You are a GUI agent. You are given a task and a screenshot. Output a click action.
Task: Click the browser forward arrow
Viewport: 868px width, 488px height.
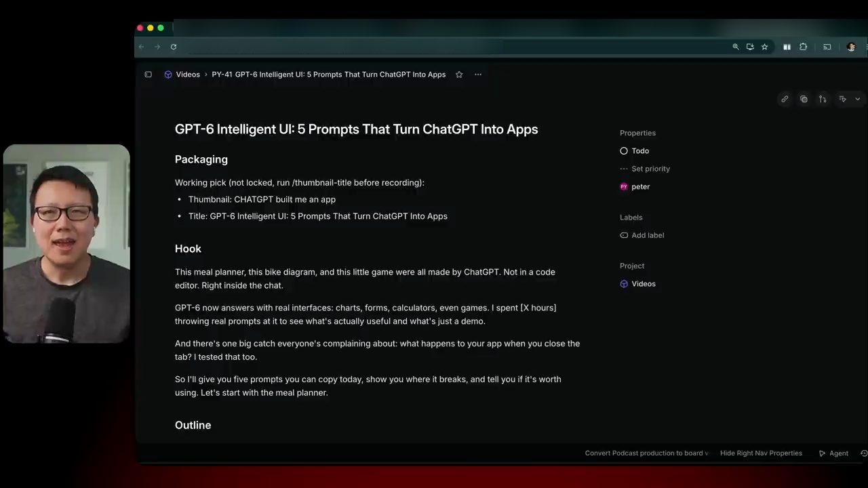(157, 47)
